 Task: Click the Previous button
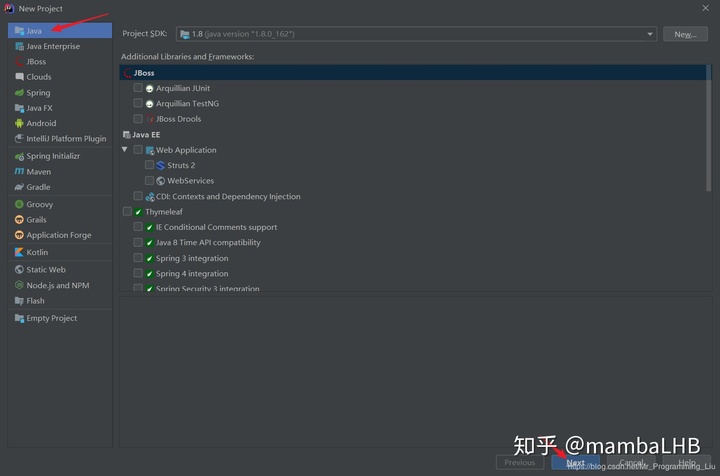(520, 462)
